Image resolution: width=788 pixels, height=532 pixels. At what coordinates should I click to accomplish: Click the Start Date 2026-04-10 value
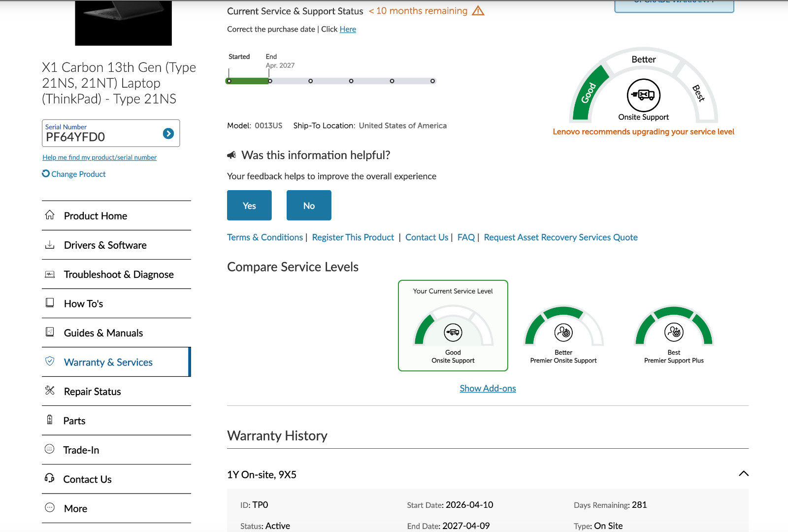pyautogui.click(x=469, y=505)
